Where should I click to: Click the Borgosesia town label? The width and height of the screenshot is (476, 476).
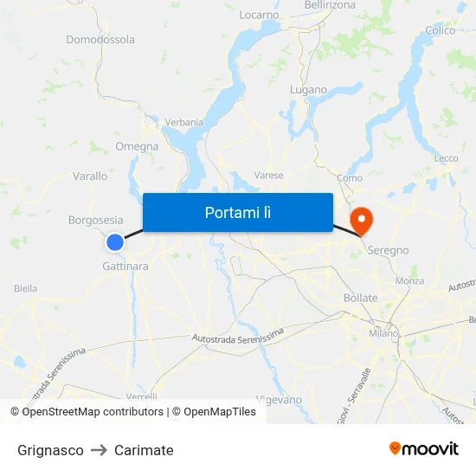pyautogui.click(x=95, y=220)
